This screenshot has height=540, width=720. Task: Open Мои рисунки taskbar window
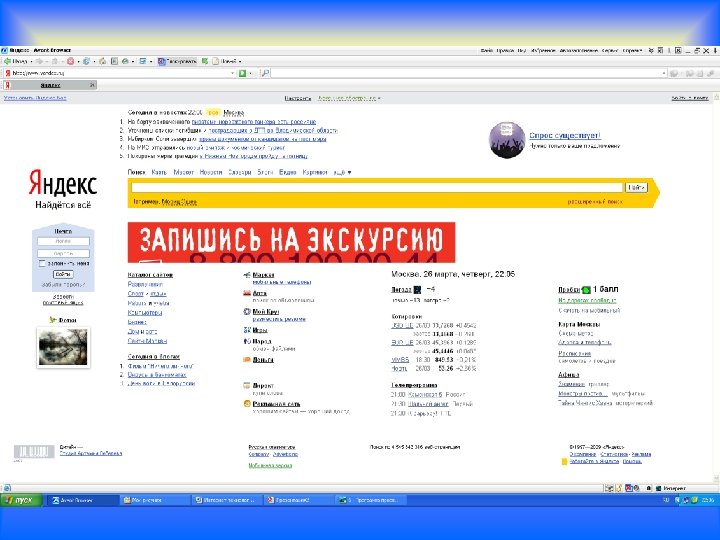[154, 500]
